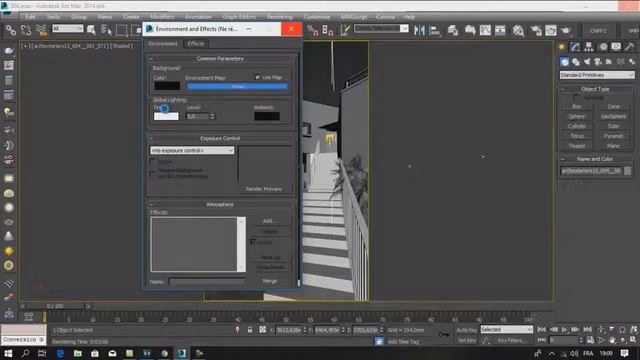Open the Standard Primitives category dropdown
This screenshot has width=640, height=360.
(597, 75)
